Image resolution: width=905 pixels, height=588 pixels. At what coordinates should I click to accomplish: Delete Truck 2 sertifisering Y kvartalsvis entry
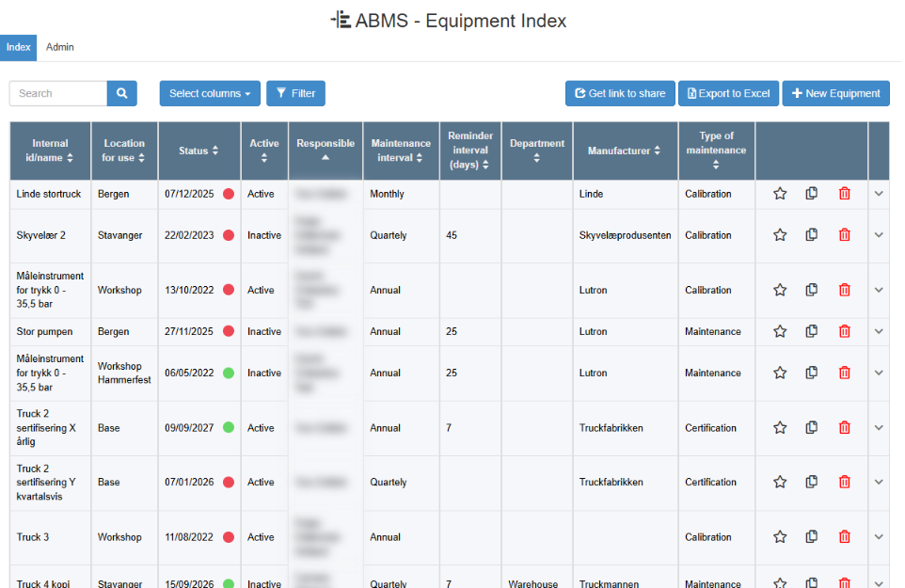point(845,482)
